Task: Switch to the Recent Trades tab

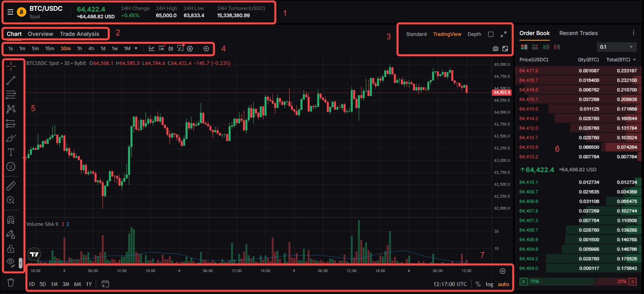Action: pyautogui.click(x=578, y=33)
